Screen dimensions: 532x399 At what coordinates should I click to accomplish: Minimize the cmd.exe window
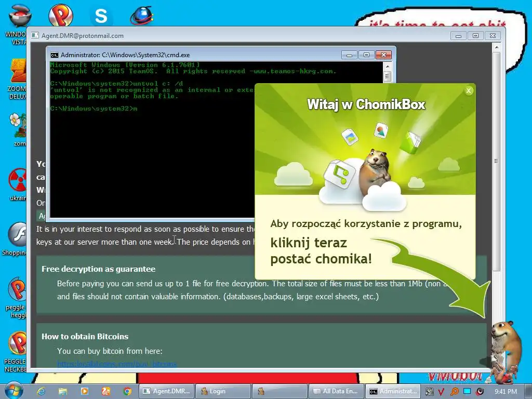(350, 55)
